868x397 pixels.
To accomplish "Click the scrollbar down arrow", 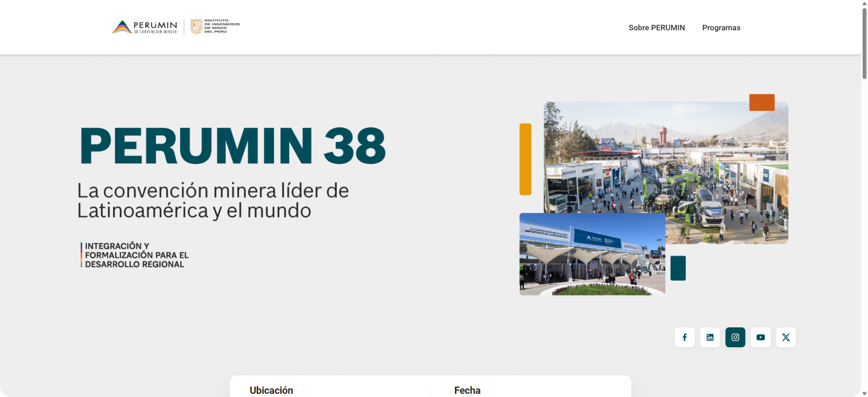I will [x=864, y=393].
